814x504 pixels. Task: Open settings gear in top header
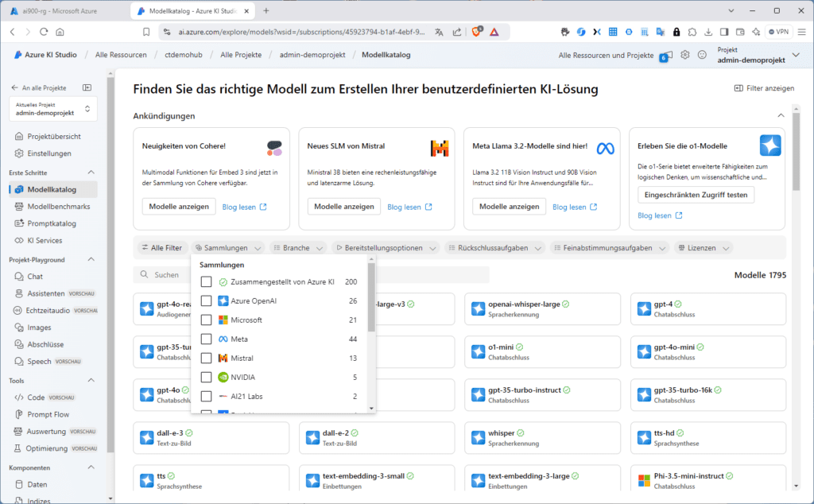pos(685,55)
